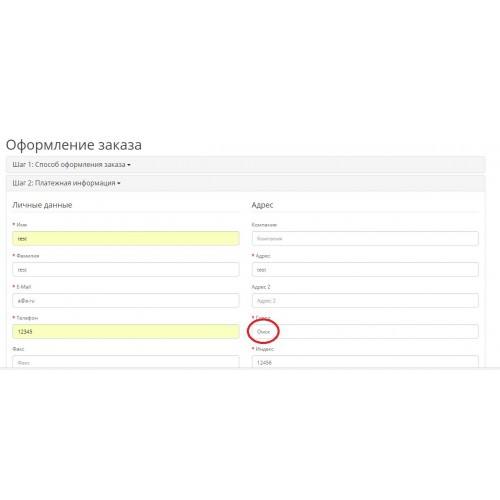Focus the Адрес 2 input field
Screen dimensions: 500x500
(x=365, y=301)
